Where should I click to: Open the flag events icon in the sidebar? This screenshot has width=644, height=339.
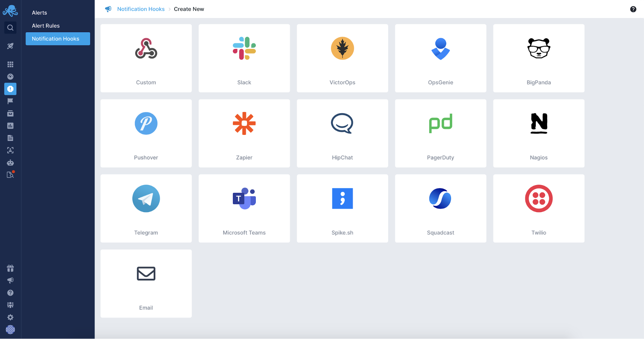click(10, 101)
